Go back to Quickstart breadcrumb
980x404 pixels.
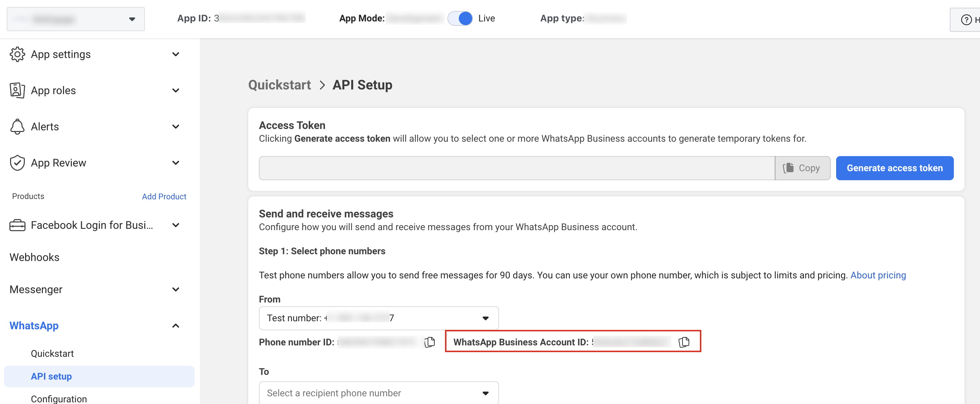(279, 85)
